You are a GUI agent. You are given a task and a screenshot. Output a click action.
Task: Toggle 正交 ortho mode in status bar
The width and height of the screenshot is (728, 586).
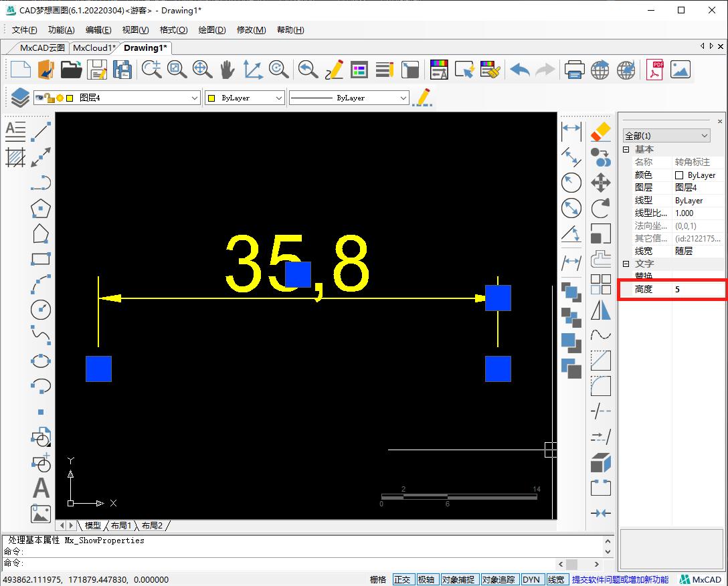[x=402, y=579]
